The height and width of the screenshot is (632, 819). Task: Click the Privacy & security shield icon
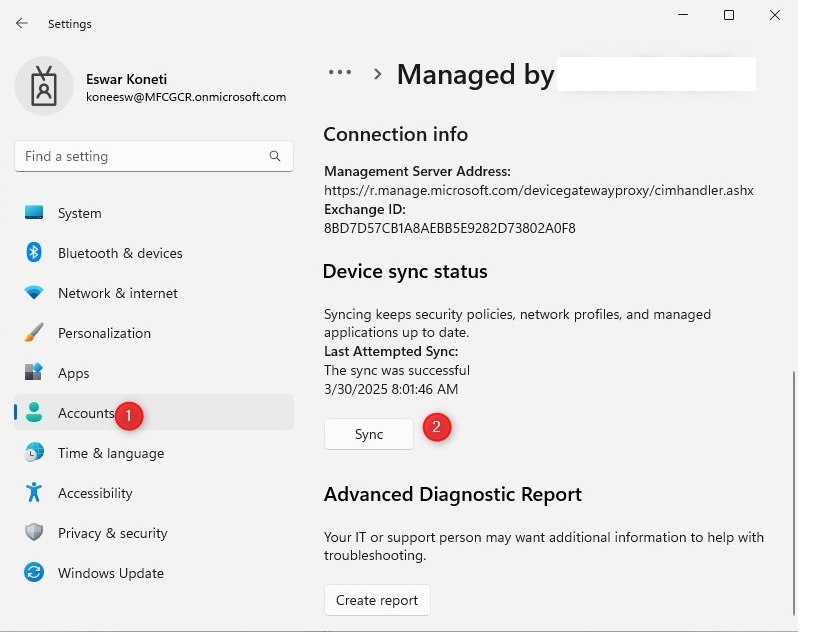pos(34,533)
